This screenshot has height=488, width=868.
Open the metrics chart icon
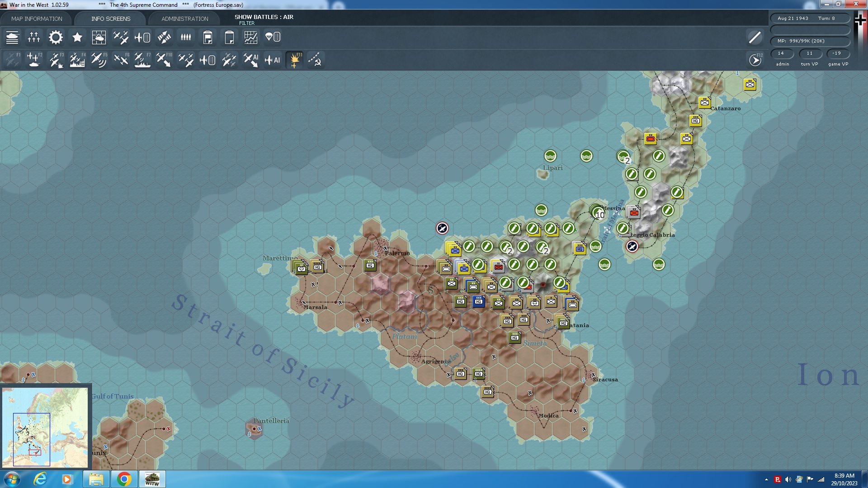coord(250,37)
